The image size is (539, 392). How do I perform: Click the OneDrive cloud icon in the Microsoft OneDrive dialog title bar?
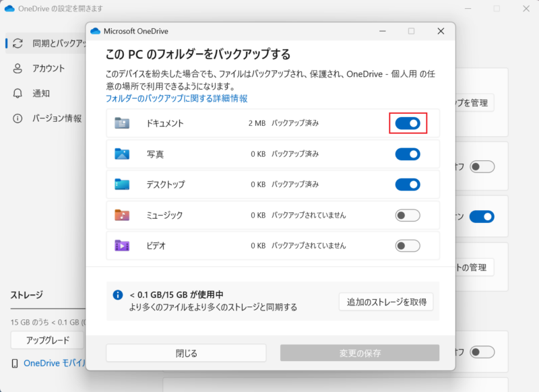tap(95, 31)
